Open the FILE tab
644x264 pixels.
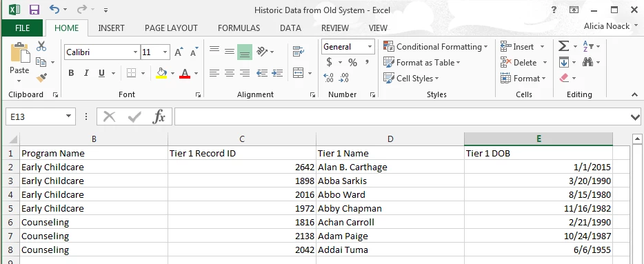coord(22,28)
